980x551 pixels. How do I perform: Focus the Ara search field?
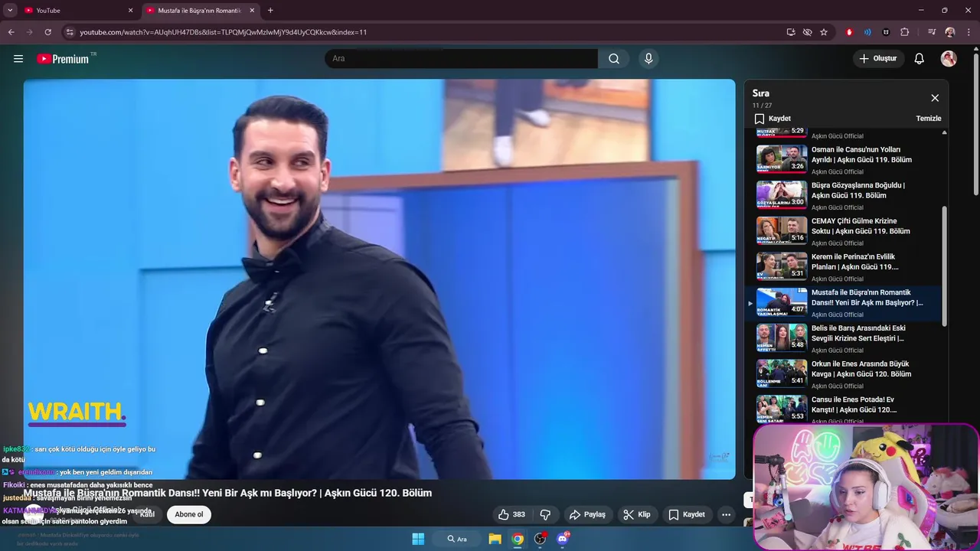(x=462, y=58)
